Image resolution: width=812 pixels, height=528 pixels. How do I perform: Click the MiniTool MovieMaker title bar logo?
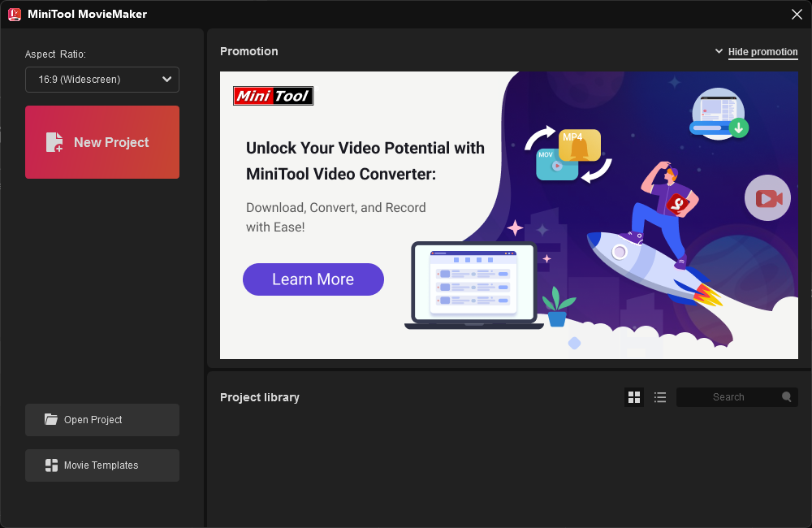point(14,14)
